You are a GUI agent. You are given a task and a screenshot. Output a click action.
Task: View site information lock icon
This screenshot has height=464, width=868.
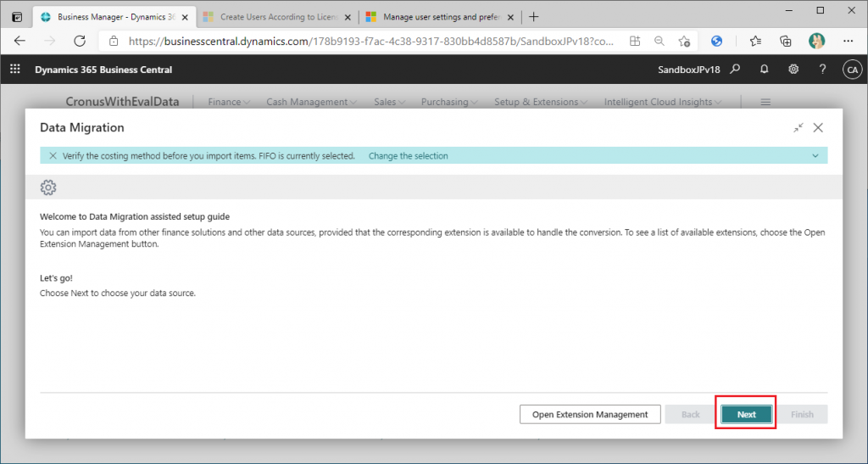[114, 41]
